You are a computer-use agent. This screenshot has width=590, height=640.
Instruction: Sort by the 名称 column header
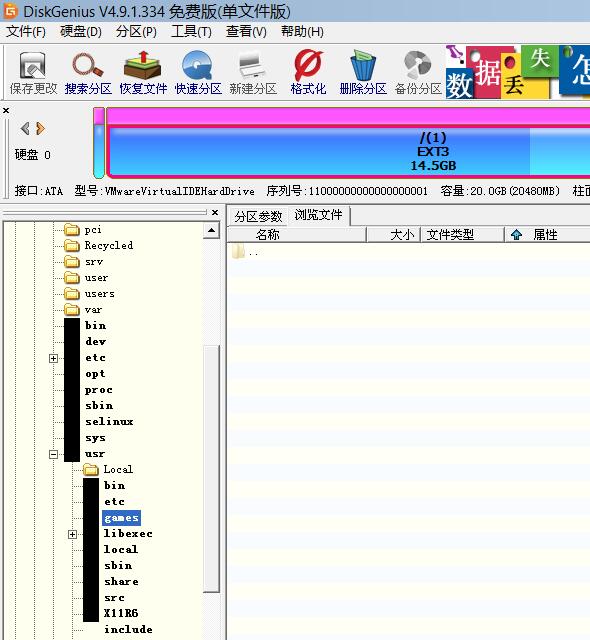pyautogui.click(x=297, y=235)
